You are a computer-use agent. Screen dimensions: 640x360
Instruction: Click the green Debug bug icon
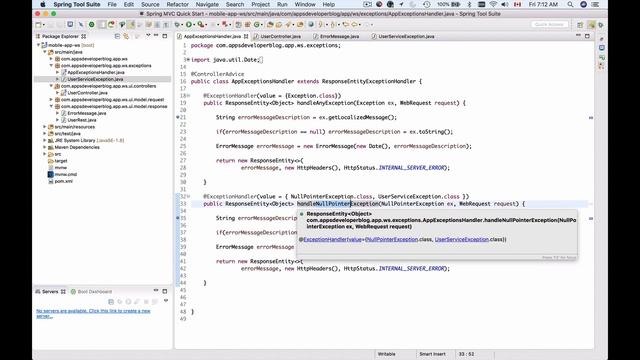coord(178,25)
